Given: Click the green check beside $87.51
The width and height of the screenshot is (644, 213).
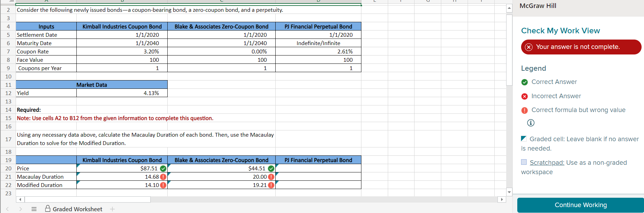Looking at the screenshot, I should pyautogui.click(x=163, y=169).
